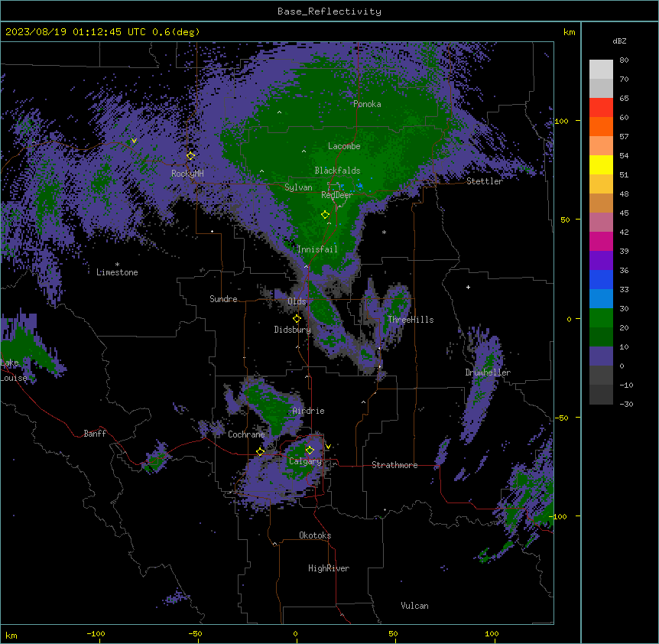Click the Lacombe city label
The width and height of the screenshot is (659, 644).
(344, 146)
